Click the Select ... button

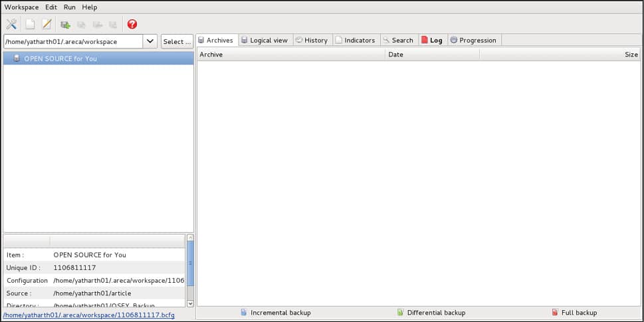click(x=177, y=41)
